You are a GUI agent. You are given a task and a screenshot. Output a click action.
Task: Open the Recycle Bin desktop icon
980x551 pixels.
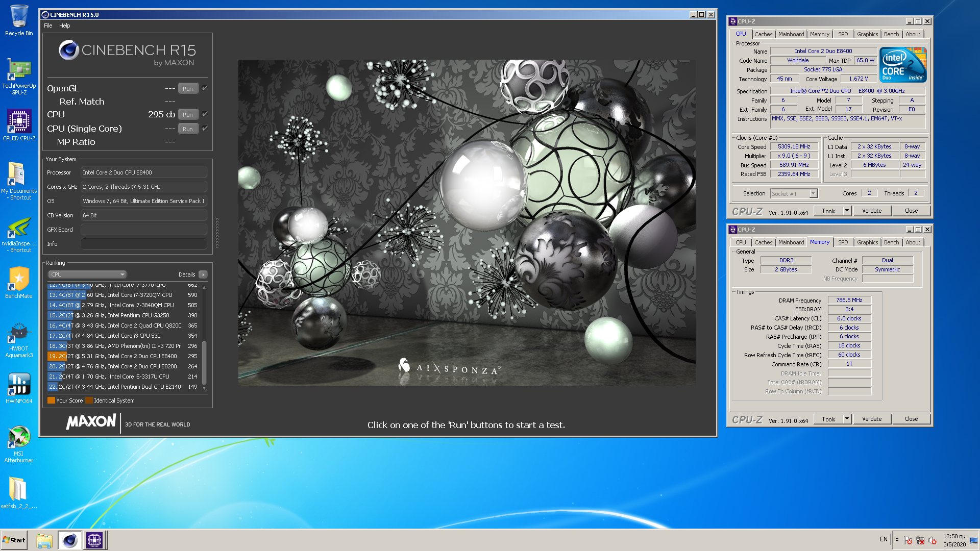19,20
